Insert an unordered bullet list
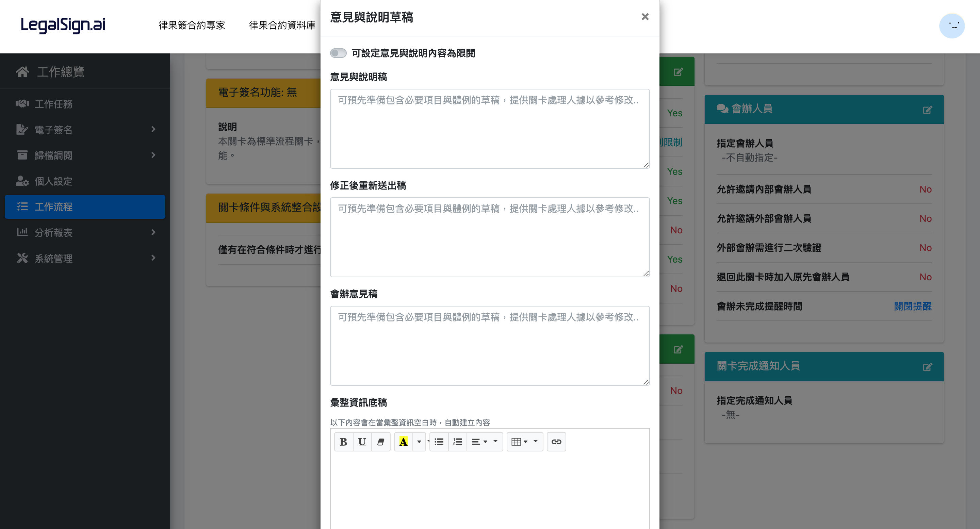 [x=439, y=442]
